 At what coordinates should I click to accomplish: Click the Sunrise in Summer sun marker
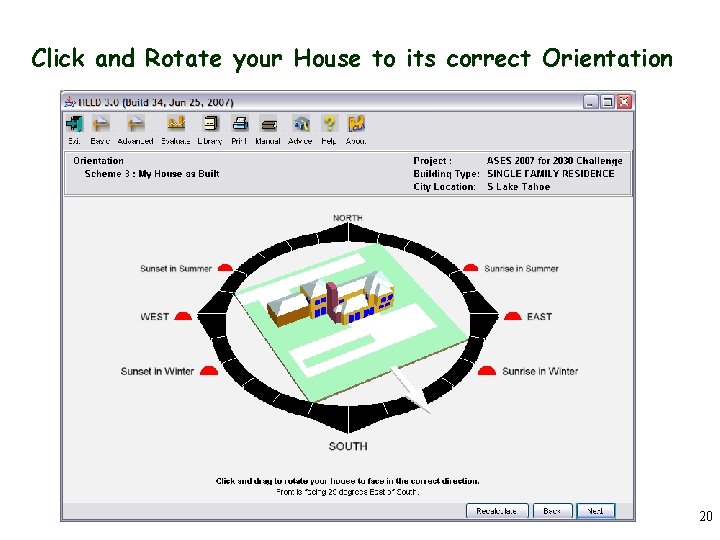tap(470, 268)
